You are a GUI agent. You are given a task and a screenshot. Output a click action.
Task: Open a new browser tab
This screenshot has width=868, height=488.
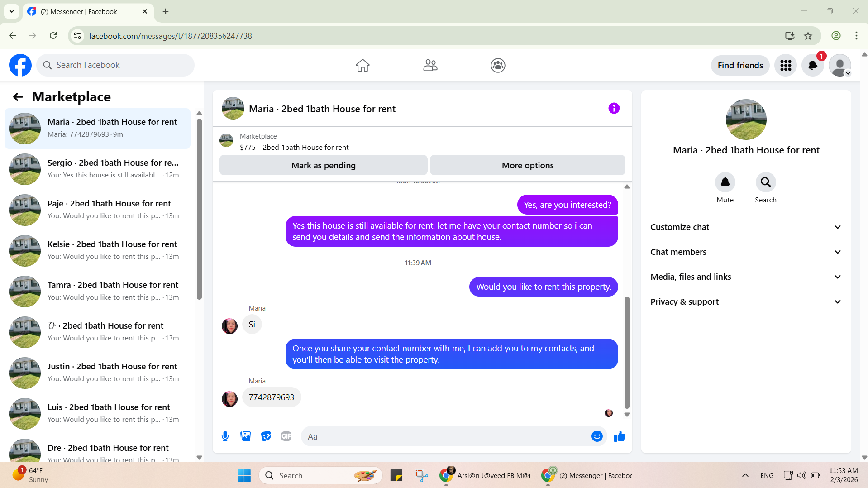click(166, 11)
